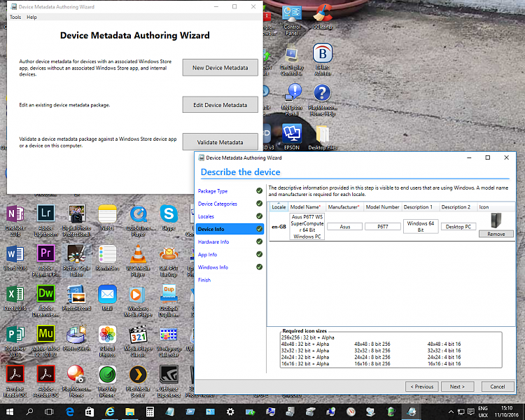Go to the Locales step
The width and height of the screenshot is (525, 420).
[206, 216]
